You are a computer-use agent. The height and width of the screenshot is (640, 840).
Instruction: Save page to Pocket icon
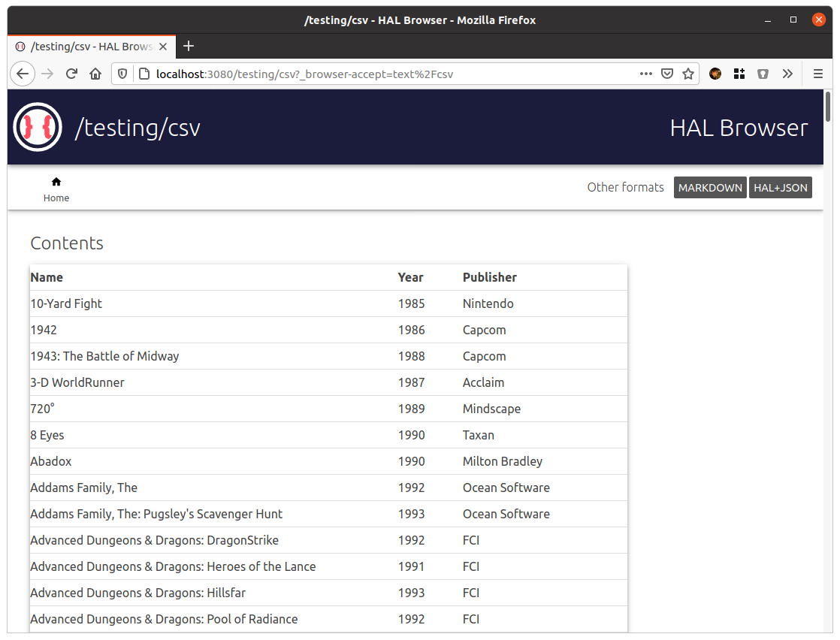(667, 74)
